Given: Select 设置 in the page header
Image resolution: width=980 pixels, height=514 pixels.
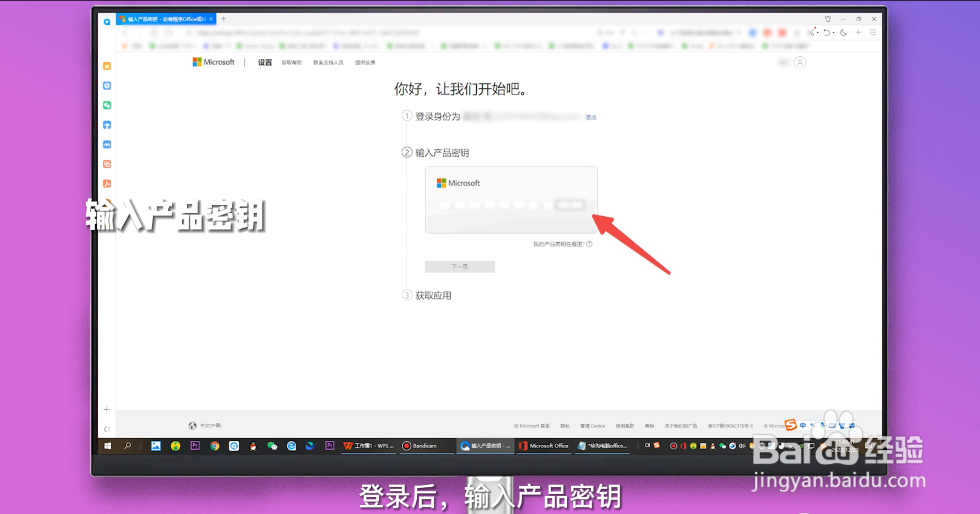Looking at the screenshot, I should (x=265, y=63).
